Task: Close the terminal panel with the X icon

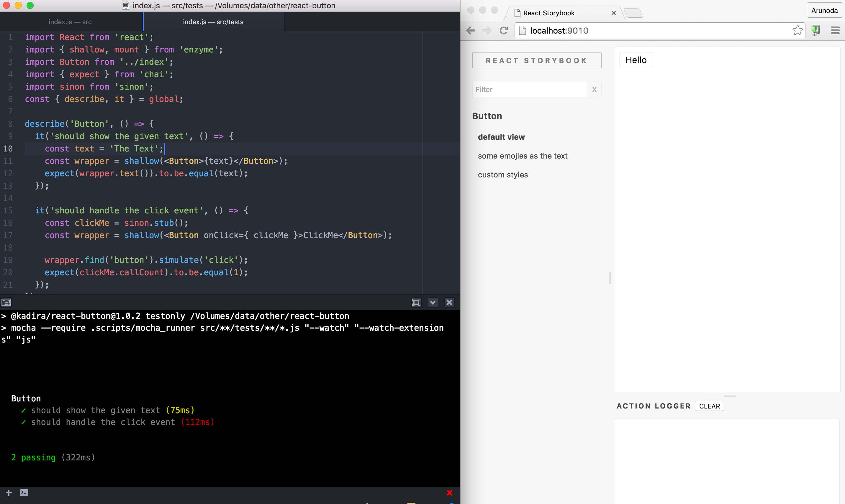Action: pyautogui.click(x=449, y=302)
